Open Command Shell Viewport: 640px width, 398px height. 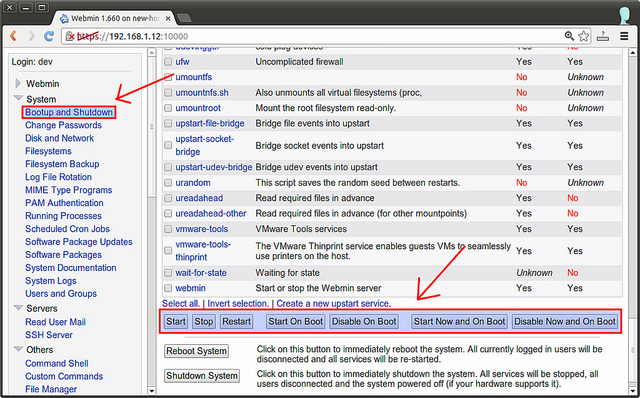tap(57, 364)
